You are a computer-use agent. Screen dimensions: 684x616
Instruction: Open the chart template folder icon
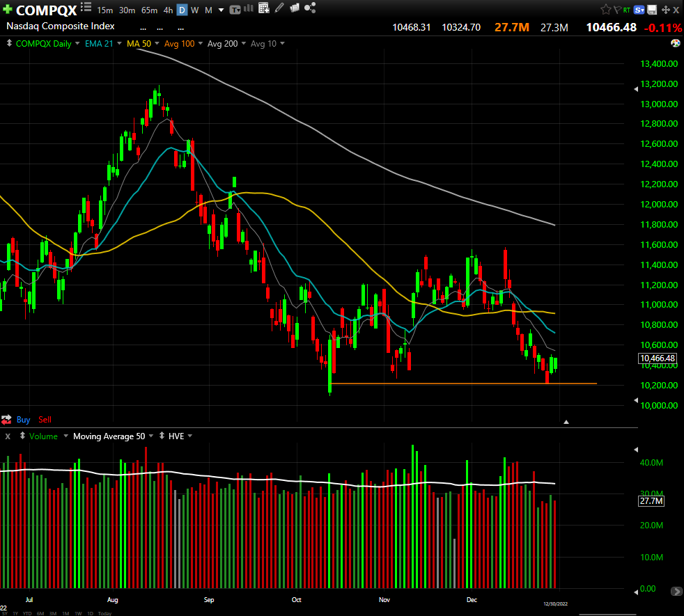point(295,8)
